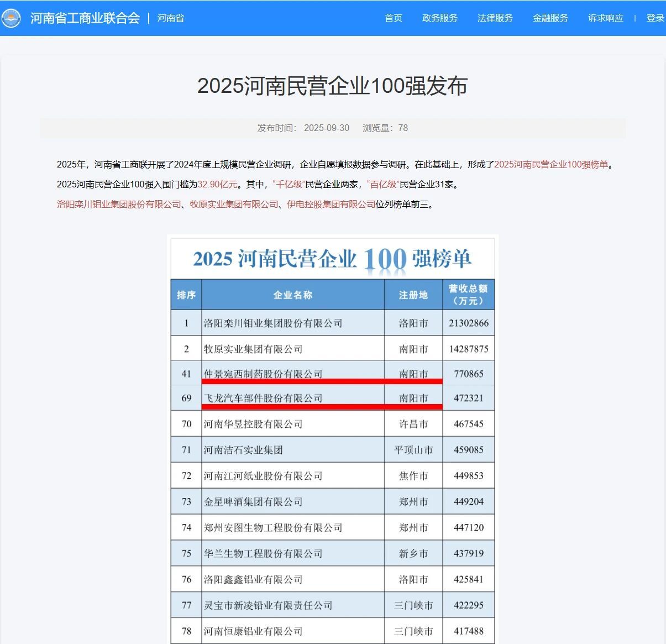The width and height of the screenshot is (666, 644).
Task: Open the 首页 navigation menu item
Action: pyautogui.click(x=393, y=18)
